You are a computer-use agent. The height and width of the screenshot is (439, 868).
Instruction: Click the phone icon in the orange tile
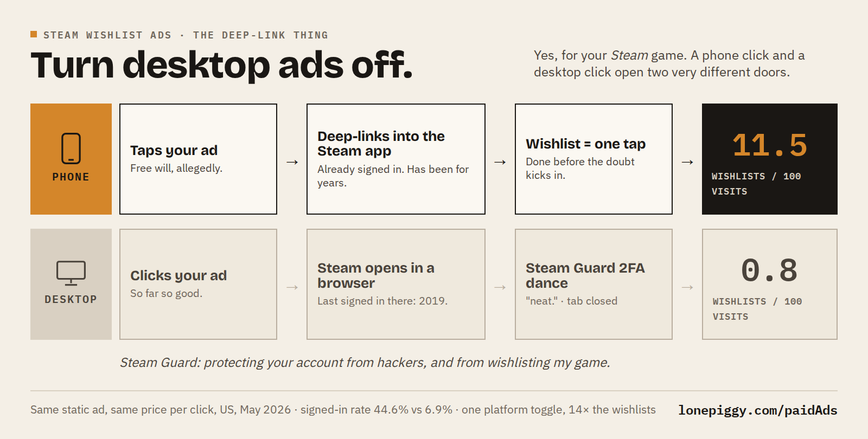pos(71,149)
